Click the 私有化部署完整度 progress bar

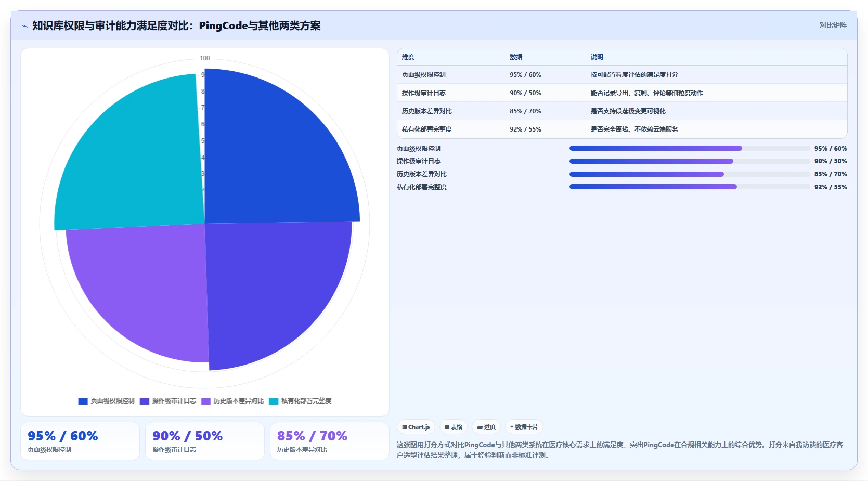coord(690,187)
